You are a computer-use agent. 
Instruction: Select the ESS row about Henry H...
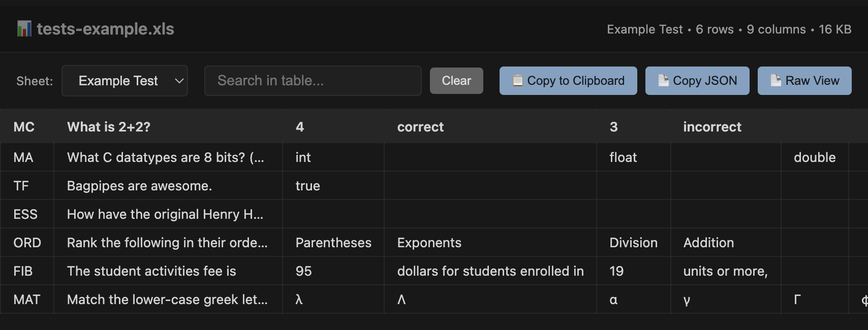tap(165, 214)
